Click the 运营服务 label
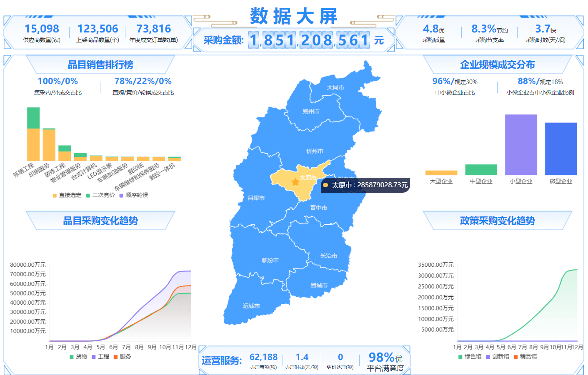Screen dimensions: 588x375 222,360
